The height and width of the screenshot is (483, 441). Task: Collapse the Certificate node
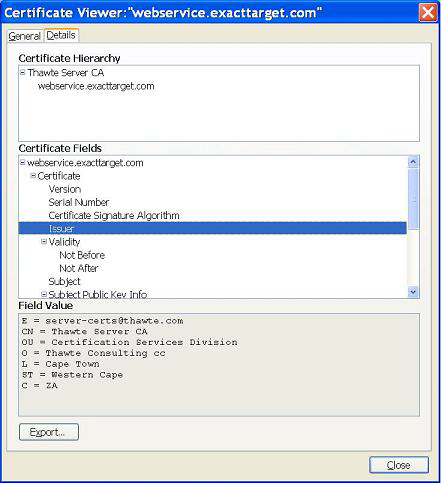click(x=33, y=176)
